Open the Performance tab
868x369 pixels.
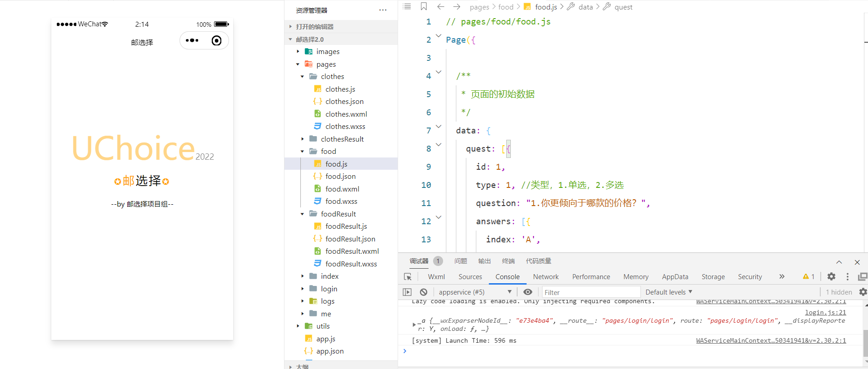tap(591, 276)
